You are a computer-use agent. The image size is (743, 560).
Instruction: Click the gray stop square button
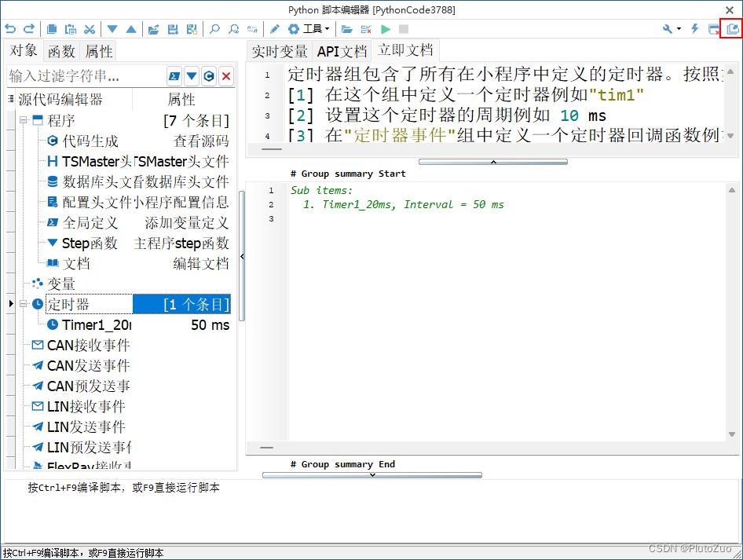point(404,29)
